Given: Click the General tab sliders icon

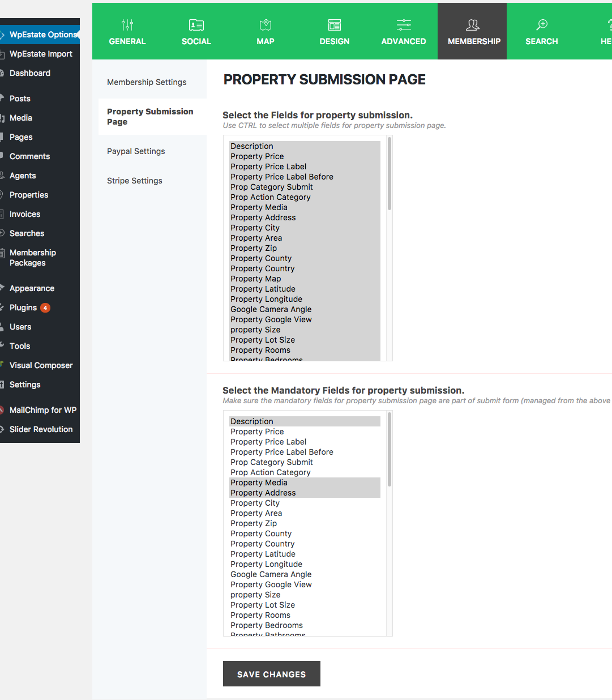Looking at the screenshot, I should (x=127, y=25).
